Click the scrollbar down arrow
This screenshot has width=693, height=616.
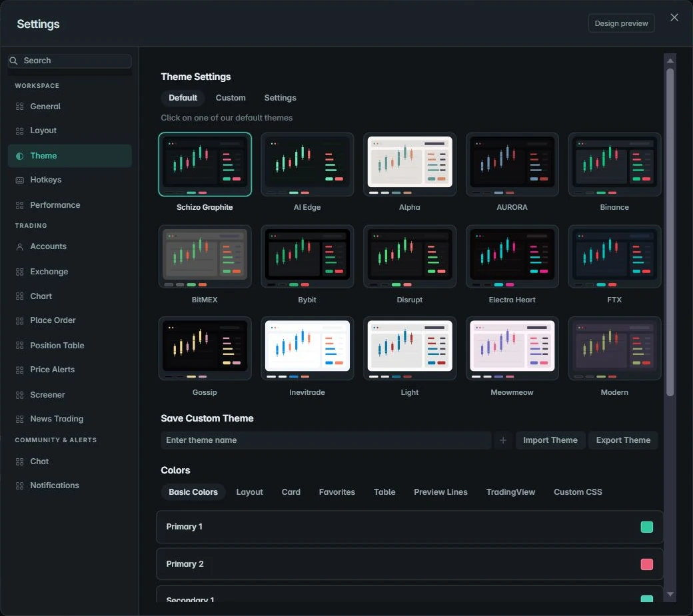pyautogui.click(x=670, y=595)
